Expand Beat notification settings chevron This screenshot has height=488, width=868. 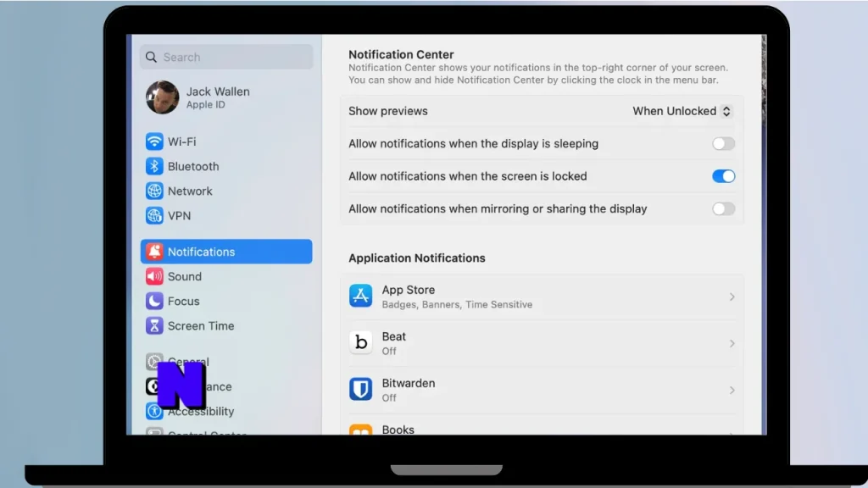[x=732, y=344]
